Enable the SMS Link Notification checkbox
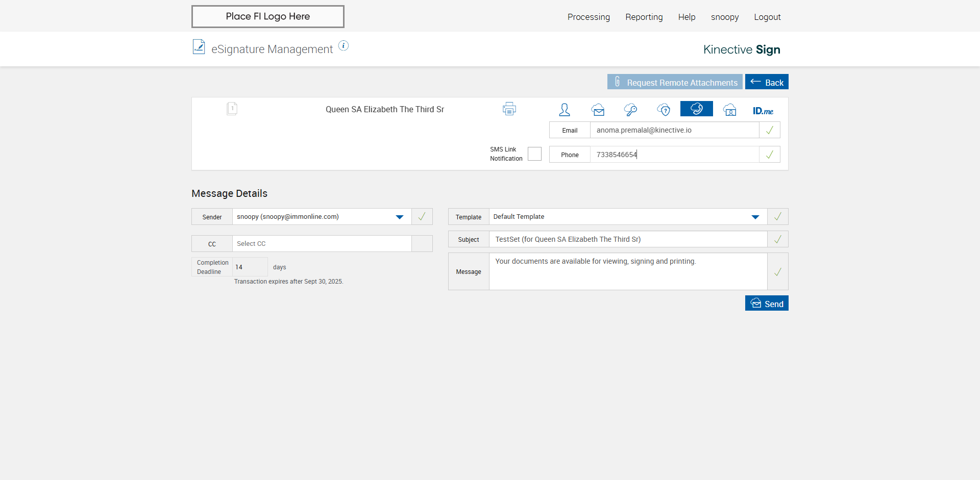This screenshot has width=980, height=480. click(534, 154)
